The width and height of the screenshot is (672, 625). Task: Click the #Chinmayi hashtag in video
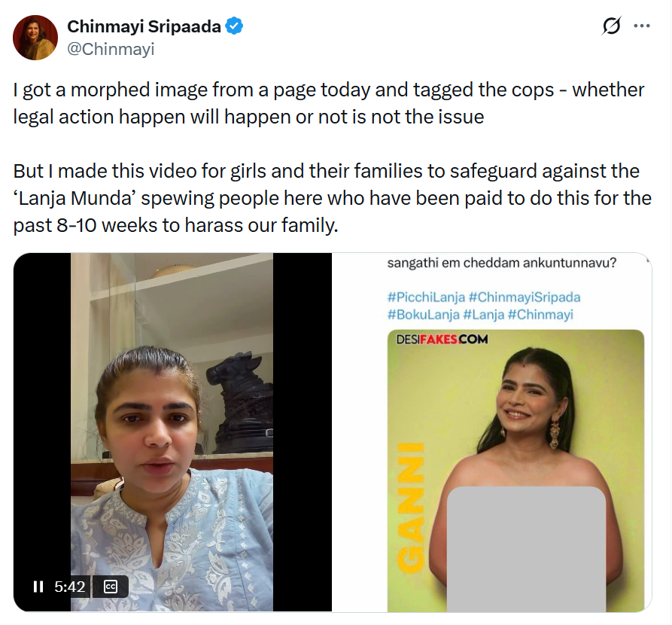click(x=540, y=315)
